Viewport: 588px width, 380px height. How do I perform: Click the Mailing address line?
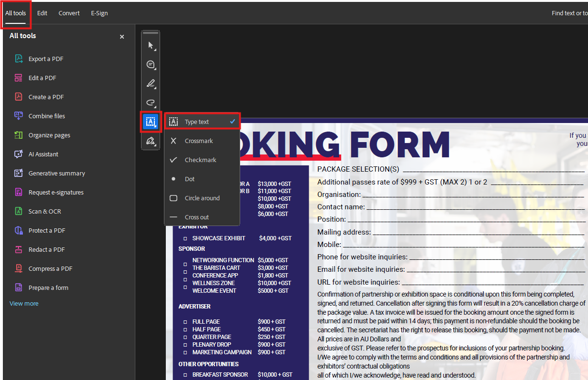point(478,234)
